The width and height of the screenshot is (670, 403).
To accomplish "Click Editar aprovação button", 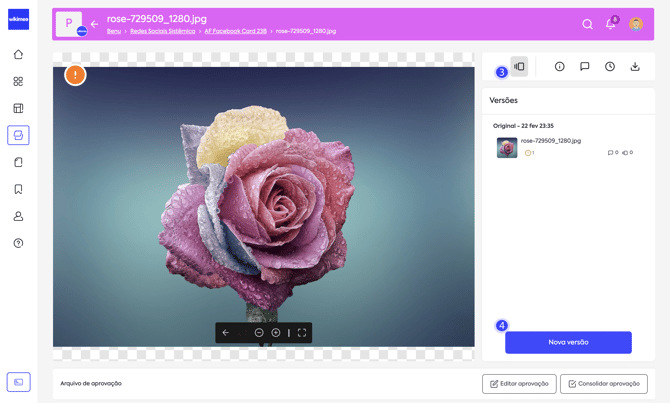I will coord(519,384).
